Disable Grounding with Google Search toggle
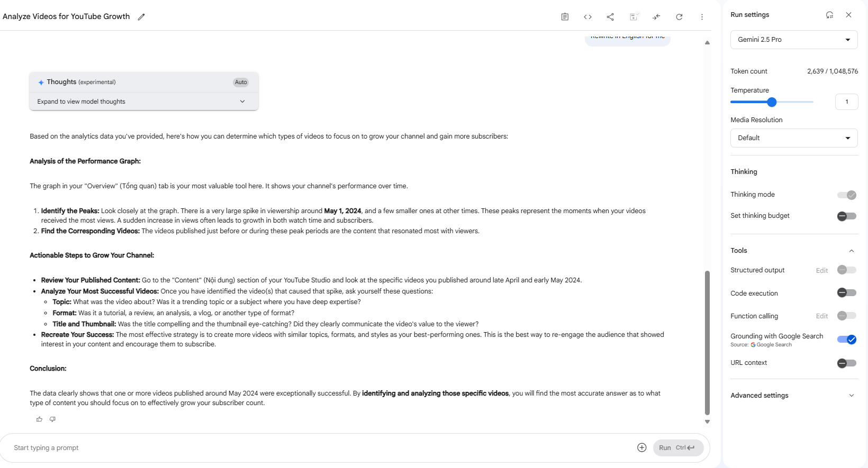The image size is (868, 468). 846,339
